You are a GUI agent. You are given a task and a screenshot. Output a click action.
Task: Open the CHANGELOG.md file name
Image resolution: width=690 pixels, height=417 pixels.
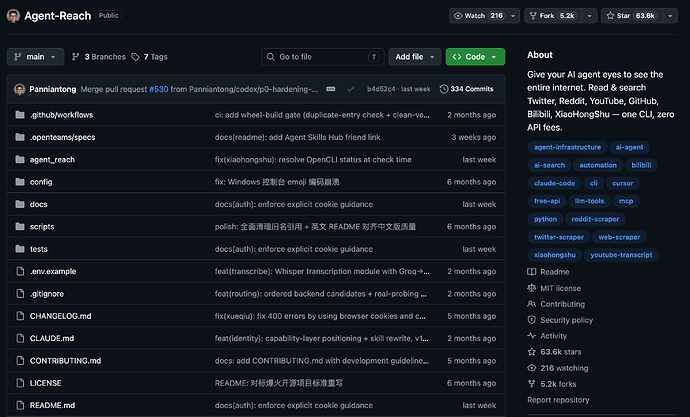pos(60,316)
